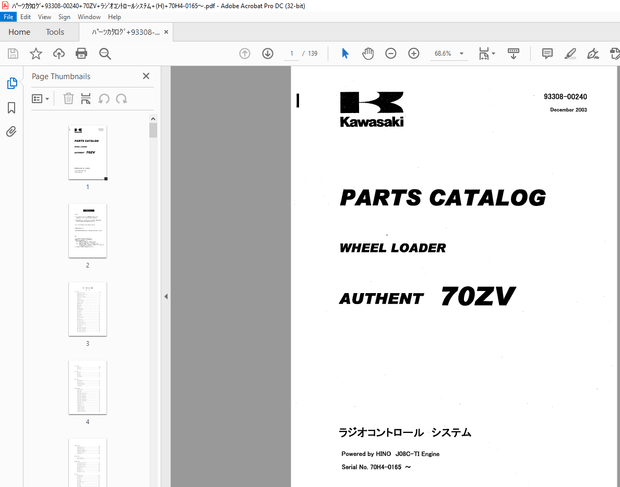
Task: Activate the Hand pan tool
Action: 368,53
